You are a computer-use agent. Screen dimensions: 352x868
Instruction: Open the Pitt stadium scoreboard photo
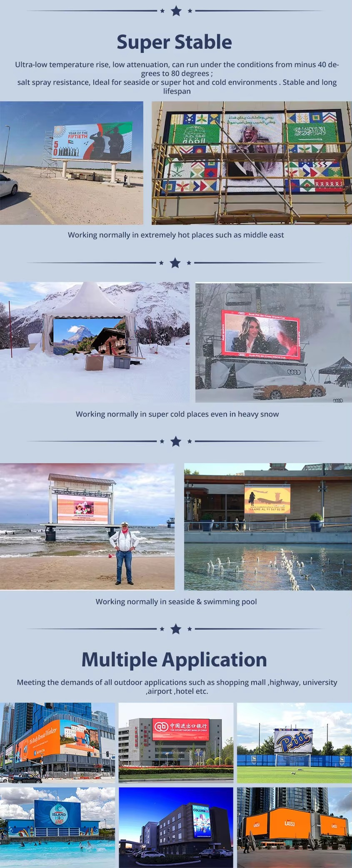click(x=294, y=743)
